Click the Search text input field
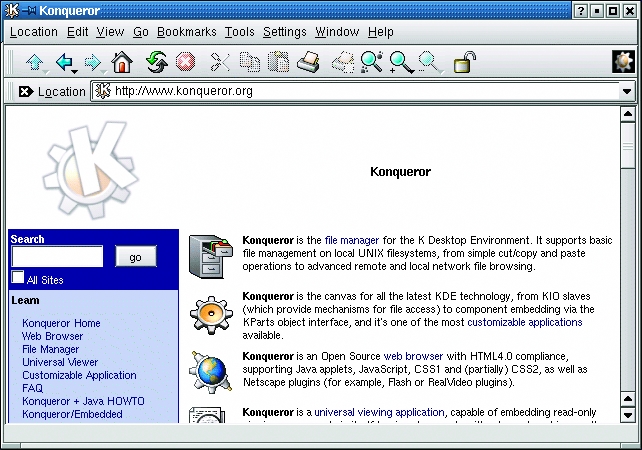 click(x=57, y=257)
